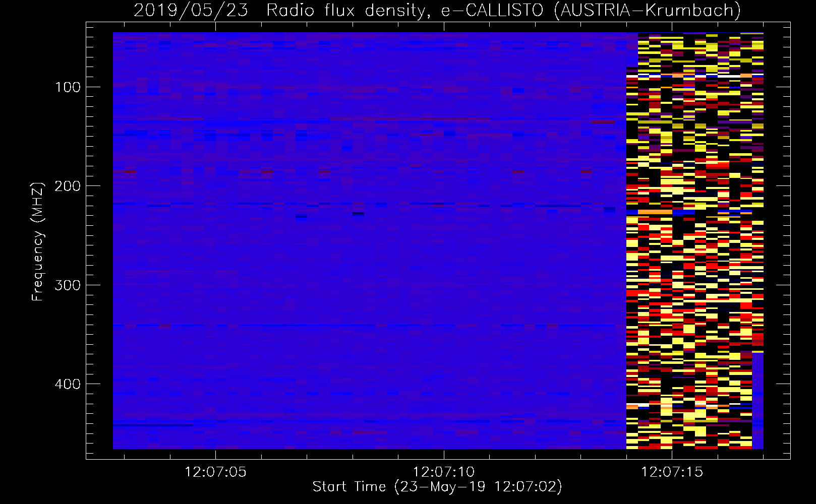Click the 300 frequency tick label

(x=68, y=285)
